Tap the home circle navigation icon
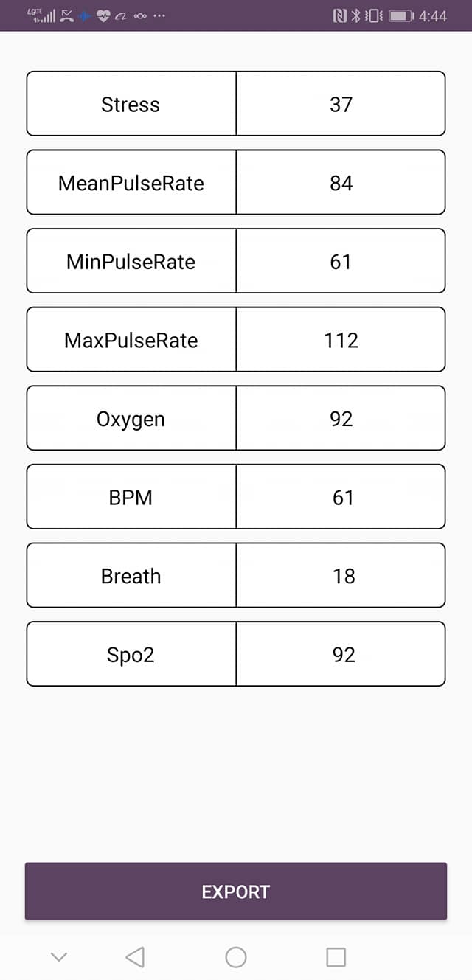The width and height of the screenshot is (472, 980). (x=236, y=957)
